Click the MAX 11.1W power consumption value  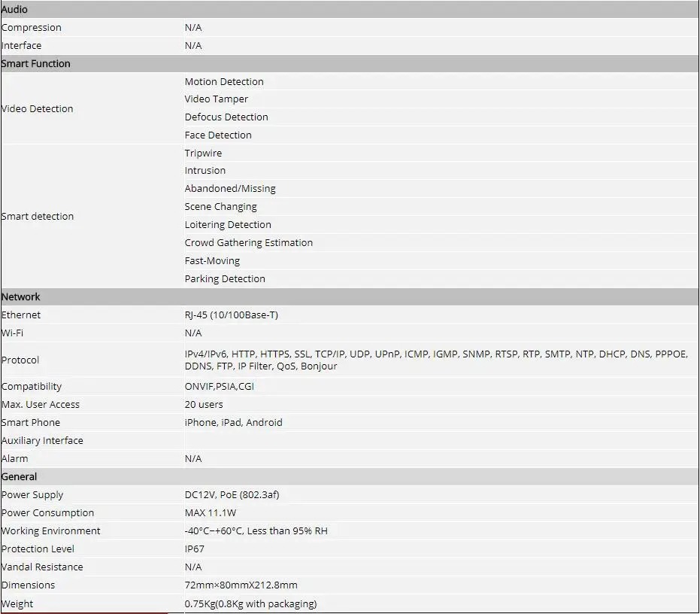click(x=211, y=512)
